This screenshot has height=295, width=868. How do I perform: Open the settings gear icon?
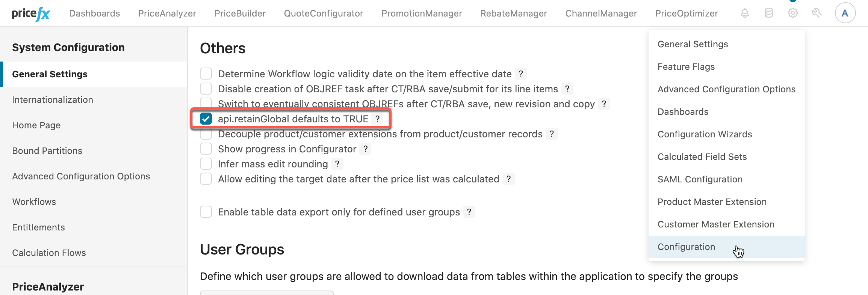point(792,13)
